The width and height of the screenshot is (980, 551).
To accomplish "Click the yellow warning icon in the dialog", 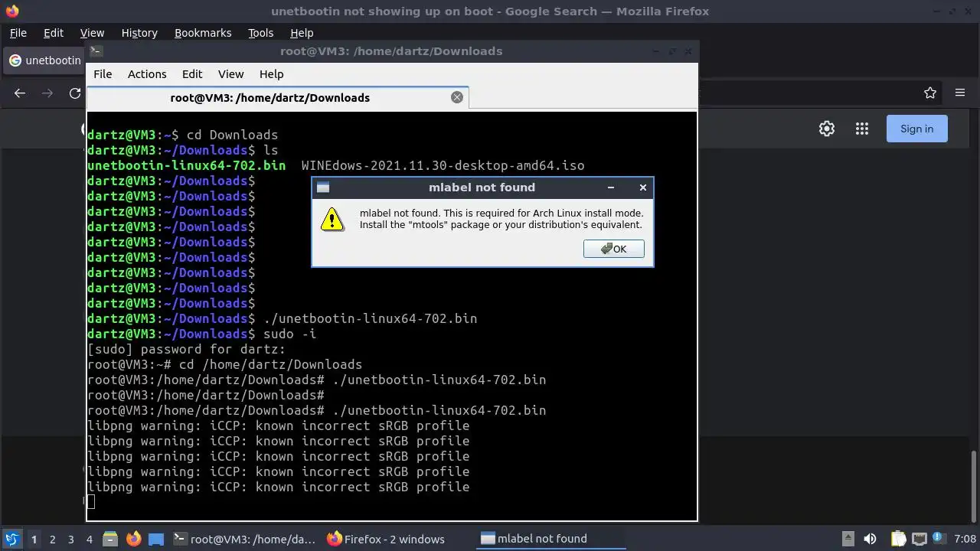I will tap(332, 219).
